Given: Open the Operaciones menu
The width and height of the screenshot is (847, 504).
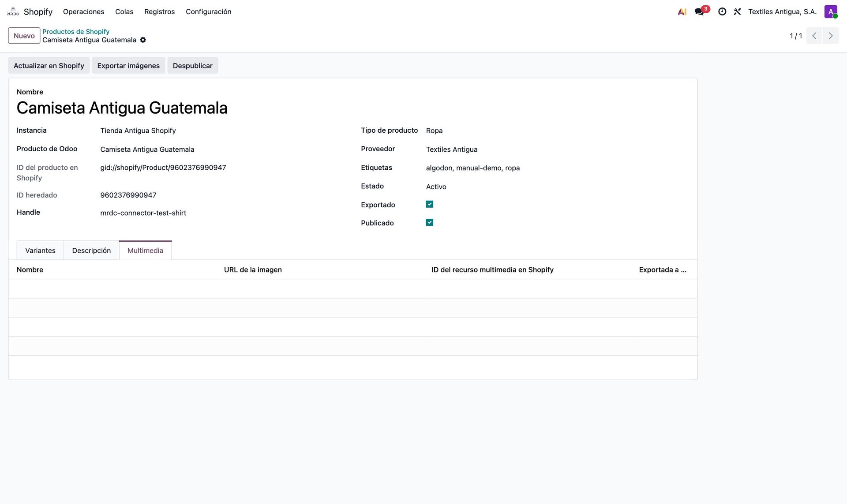Looking at the screenshot, I should pyautogui.click(x=84, y=12).
